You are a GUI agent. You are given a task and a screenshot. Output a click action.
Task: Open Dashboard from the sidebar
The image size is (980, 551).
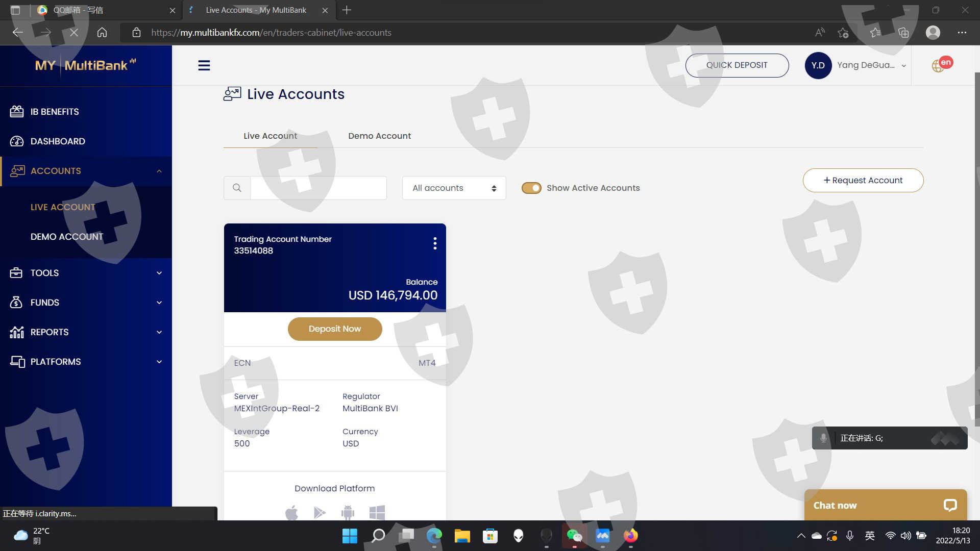click(x=58, y=141)
